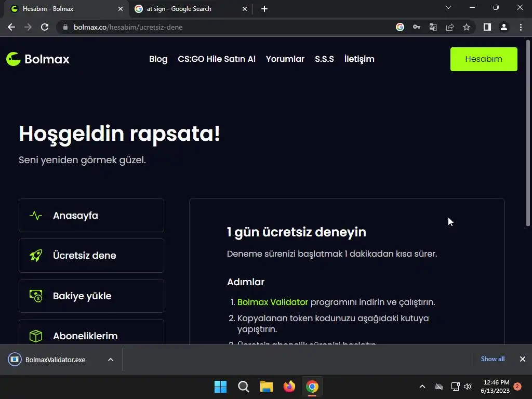Select Anasayfa in sidebar

coord(91,216)
